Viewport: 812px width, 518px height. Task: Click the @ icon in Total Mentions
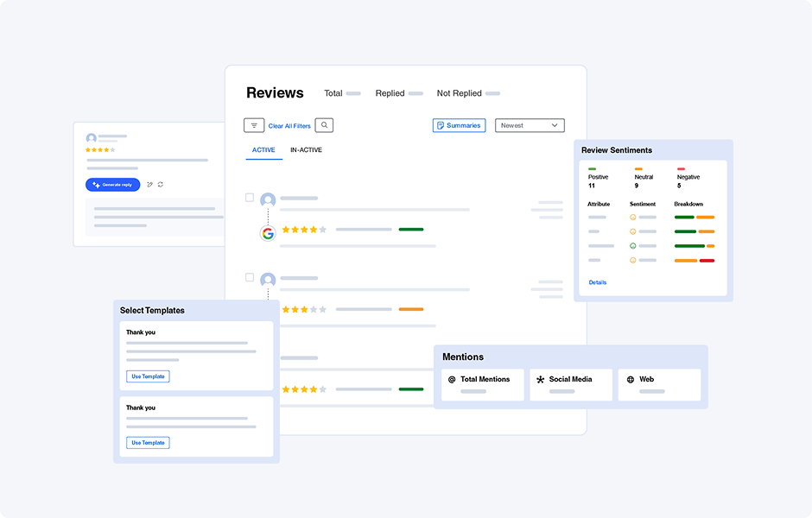[x=452, y=379]
